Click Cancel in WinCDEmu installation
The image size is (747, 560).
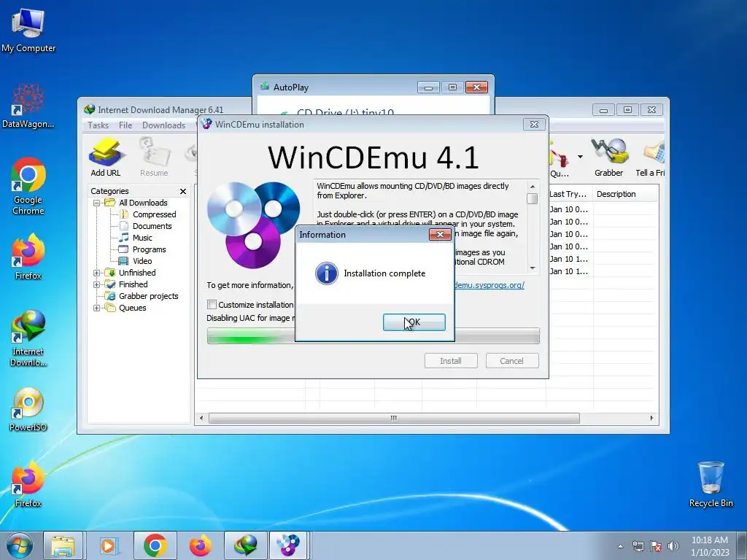(511, 360)
